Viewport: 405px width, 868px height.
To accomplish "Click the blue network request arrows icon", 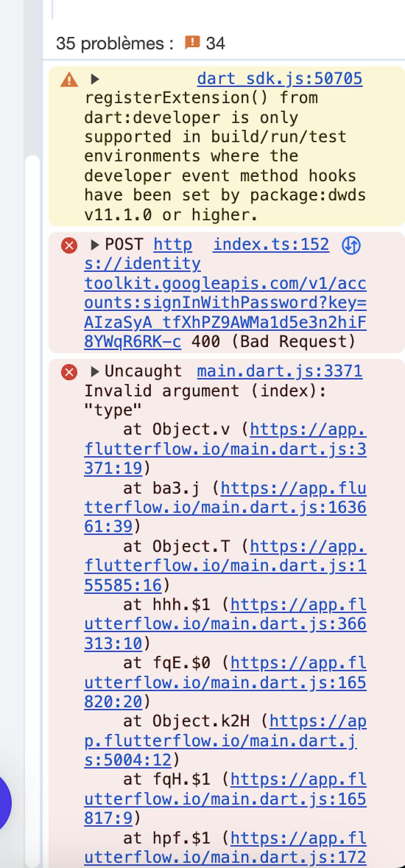I will [351, 245].
